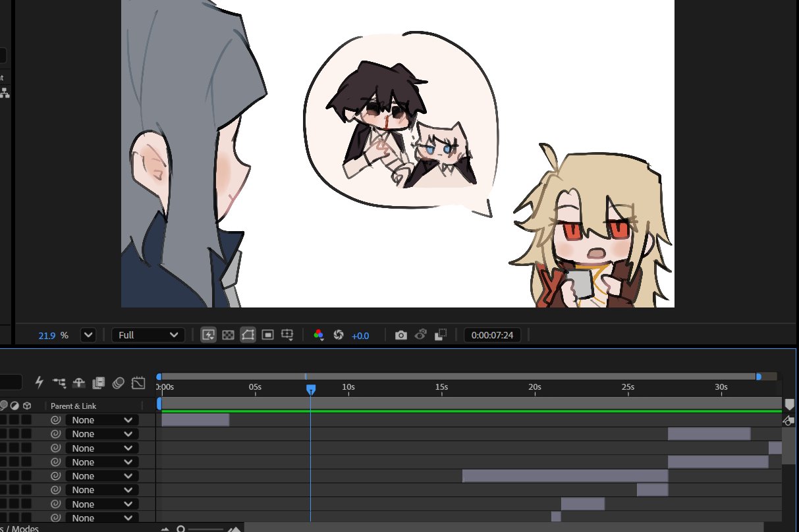
Task: Take a snapshot with the camera icon
Action: coord(401,335)
